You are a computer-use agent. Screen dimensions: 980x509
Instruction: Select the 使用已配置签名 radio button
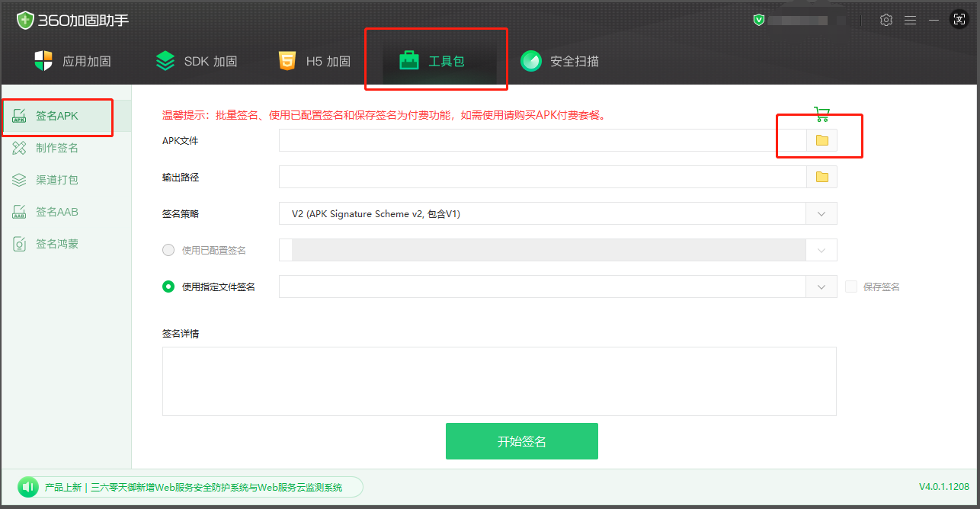[168, 250]
